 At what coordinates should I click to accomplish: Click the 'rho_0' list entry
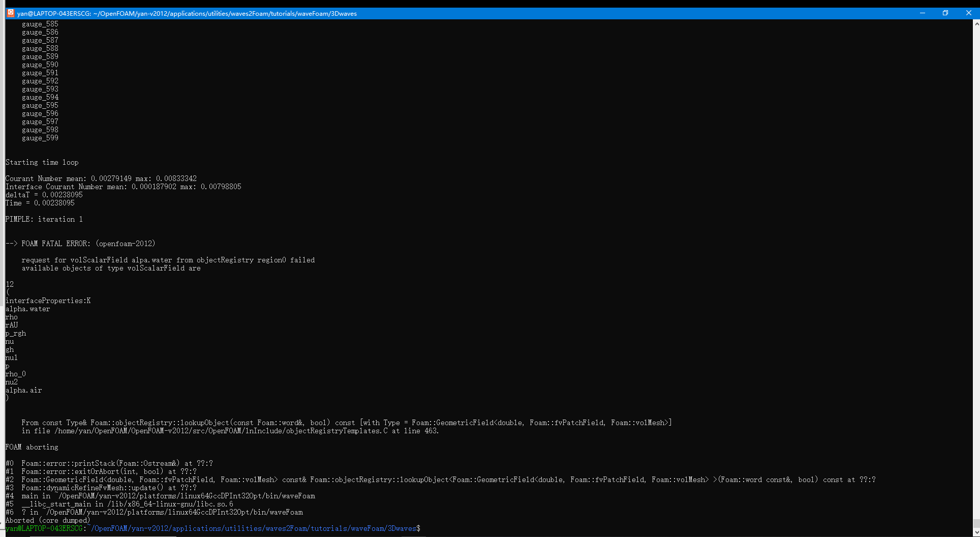16,374
